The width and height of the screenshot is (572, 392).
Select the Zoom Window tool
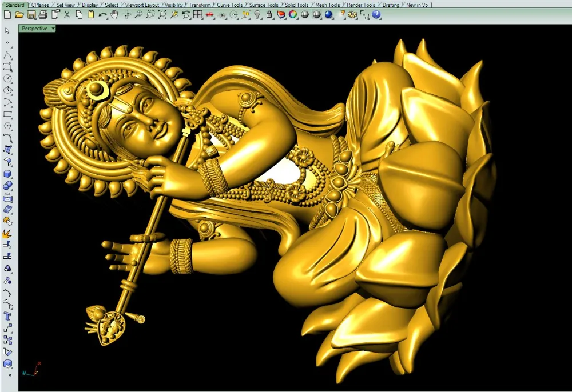tap(150, 15)
